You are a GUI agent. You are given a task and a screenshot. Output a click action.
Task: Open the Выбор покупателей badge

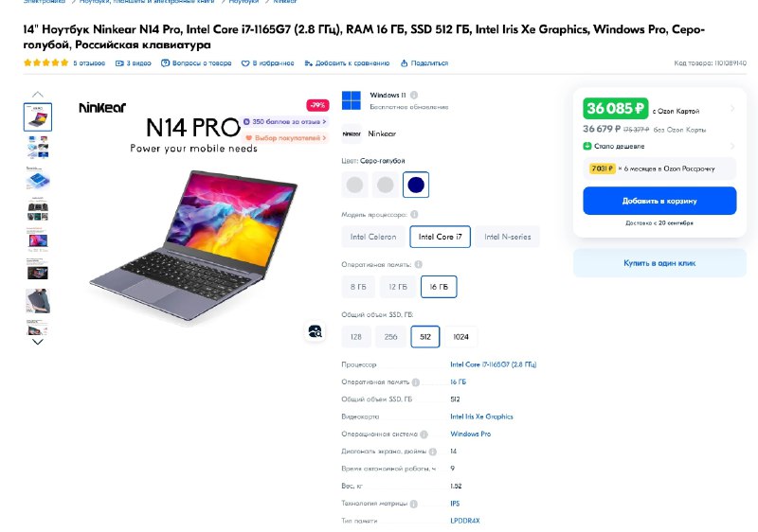(x=286, y=138)
